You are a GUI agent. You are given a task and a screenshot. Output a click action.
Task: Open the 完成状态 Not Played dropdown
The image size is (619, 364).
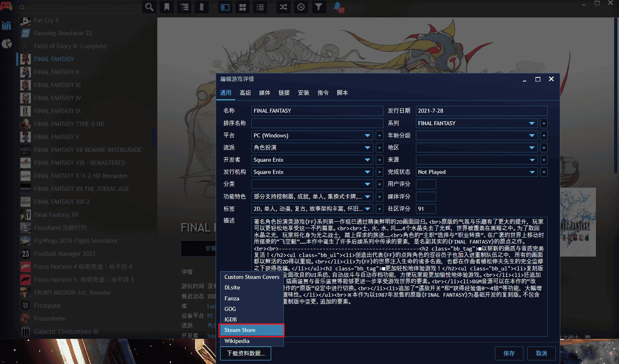(x=531, y=172)
